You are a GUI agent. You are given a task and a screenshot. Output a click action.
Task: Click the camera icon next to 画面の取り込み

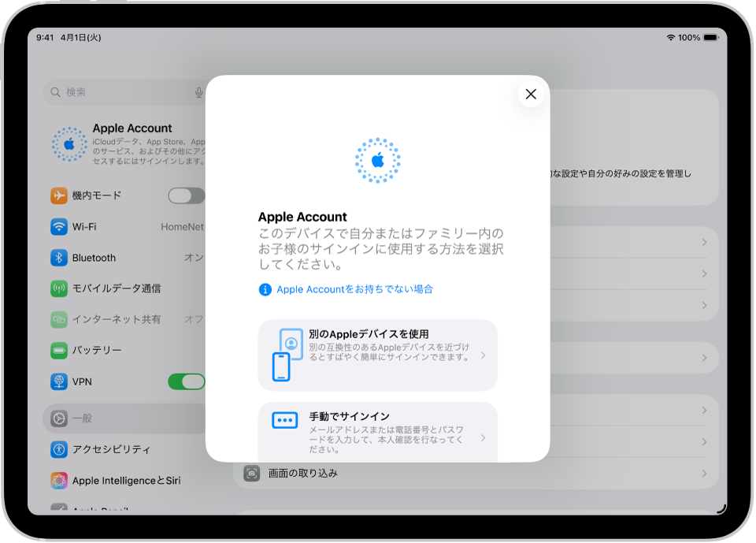252,474
